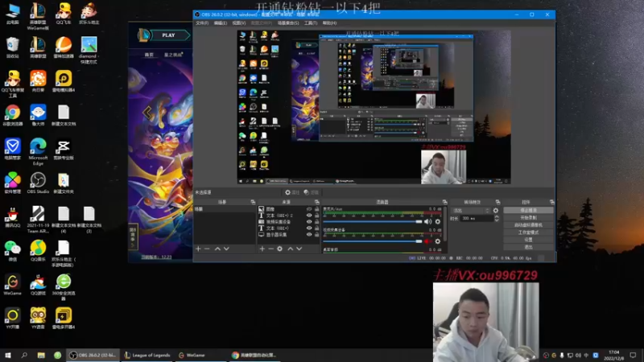Click the 停止推流 button in controls
This screenshot has width=644, height=362.
[528, 210]
